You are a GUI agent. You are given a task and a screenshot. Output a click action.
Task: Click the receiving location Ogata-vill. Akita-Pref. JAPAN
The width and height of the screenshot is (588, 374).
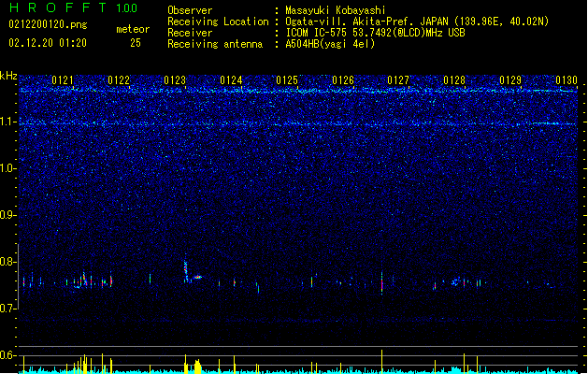366,22
